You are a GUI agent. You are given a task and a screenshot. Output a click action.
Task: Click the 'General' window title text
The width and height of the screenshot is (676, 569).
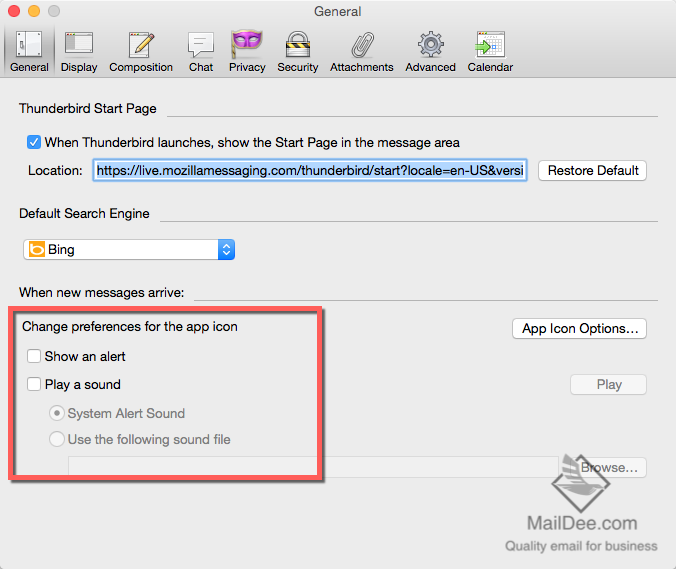click(338, 12)
